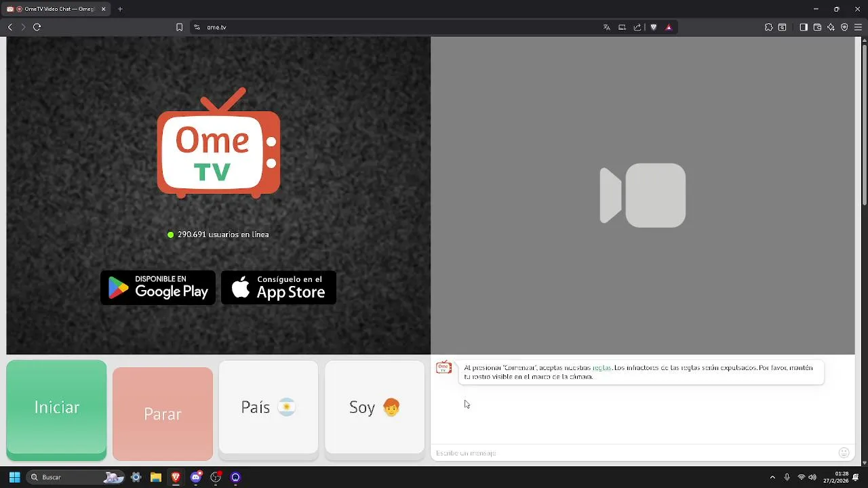Open the Brave VPN shield icon
868x488 pixels.
click(x=844, y=27)
